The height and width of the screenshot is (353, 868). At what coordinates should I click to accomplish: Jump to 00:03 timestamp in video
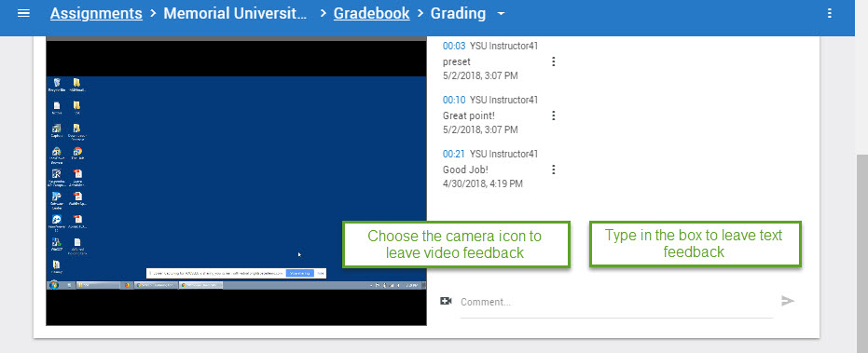pos(454,46)
